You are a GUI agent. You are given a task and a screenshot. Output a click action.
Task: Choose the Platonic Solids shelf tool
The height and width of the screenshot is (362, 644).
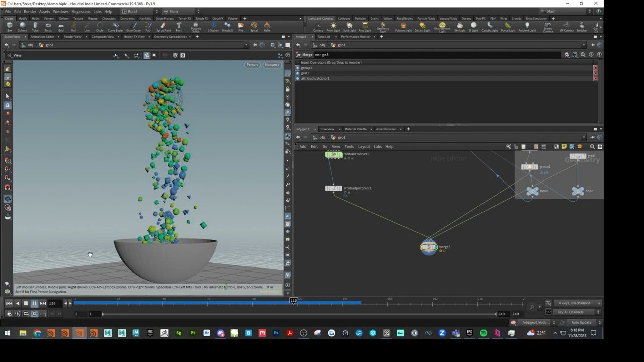(x=196, y=27)
